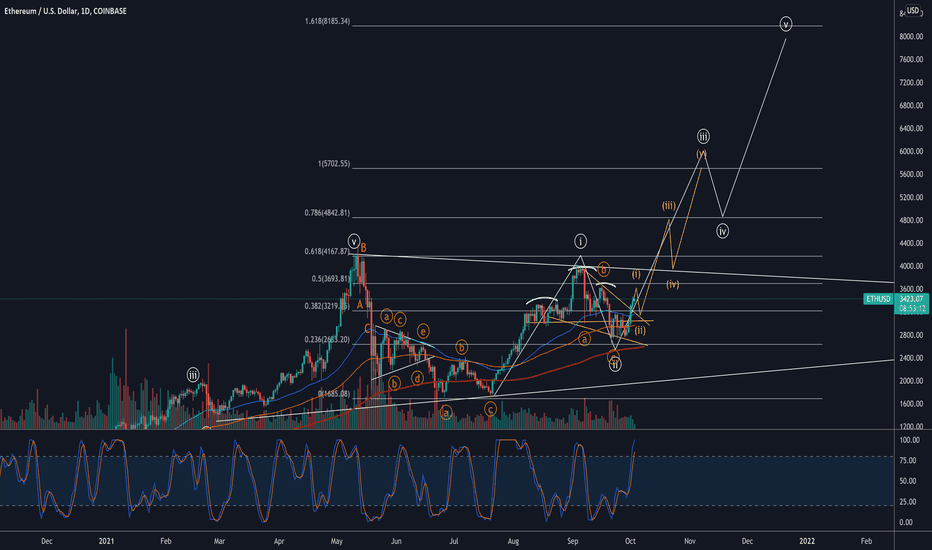Click 2000.00 on the price axis
Viewport: 932px width, 550px height.
coord(911,381)
